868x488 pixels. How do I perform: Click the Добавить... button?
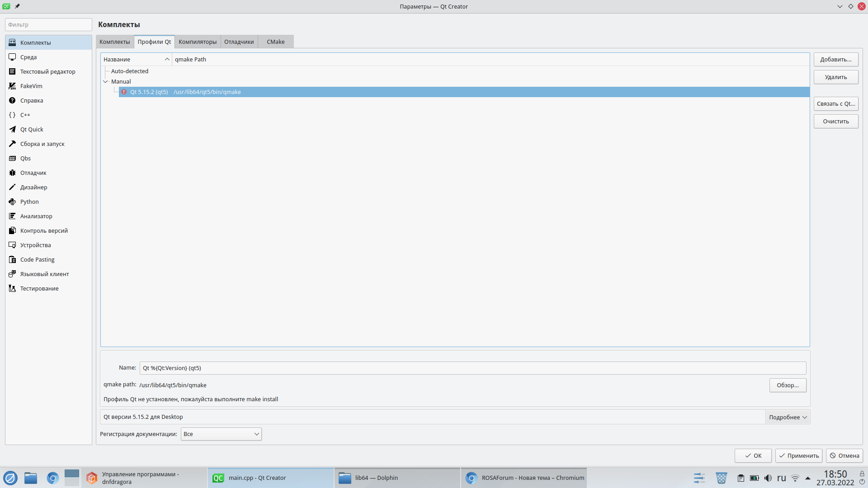click(x=835, y=59)
